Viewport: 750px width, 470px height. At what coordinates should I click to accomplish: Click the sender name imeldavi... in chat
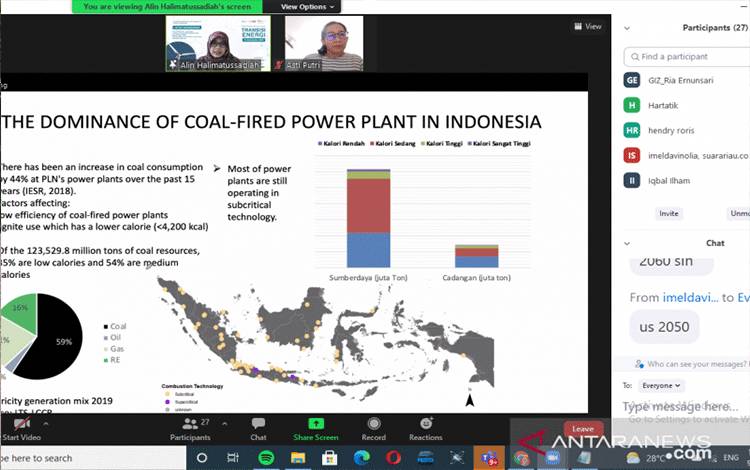click(690, 297)
